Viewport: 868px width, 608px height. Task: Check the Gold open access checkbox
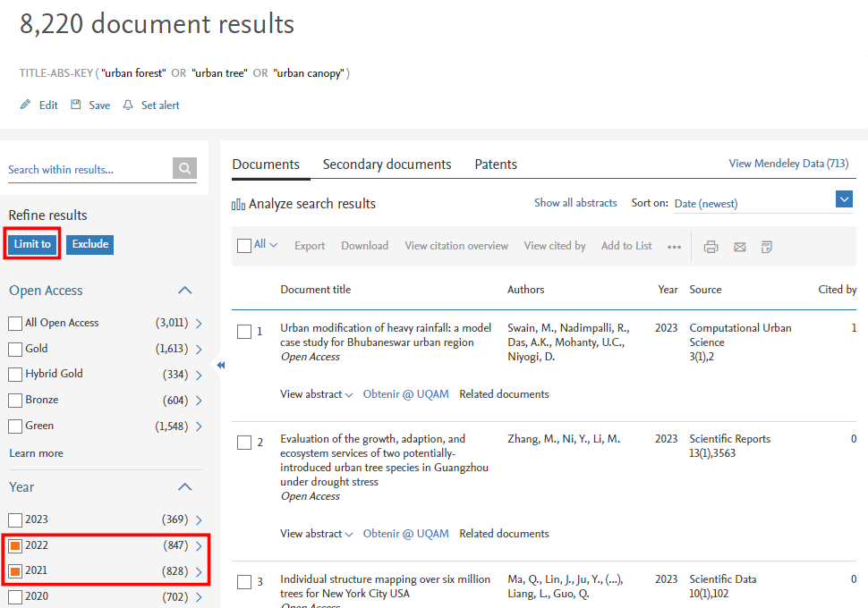15,349
